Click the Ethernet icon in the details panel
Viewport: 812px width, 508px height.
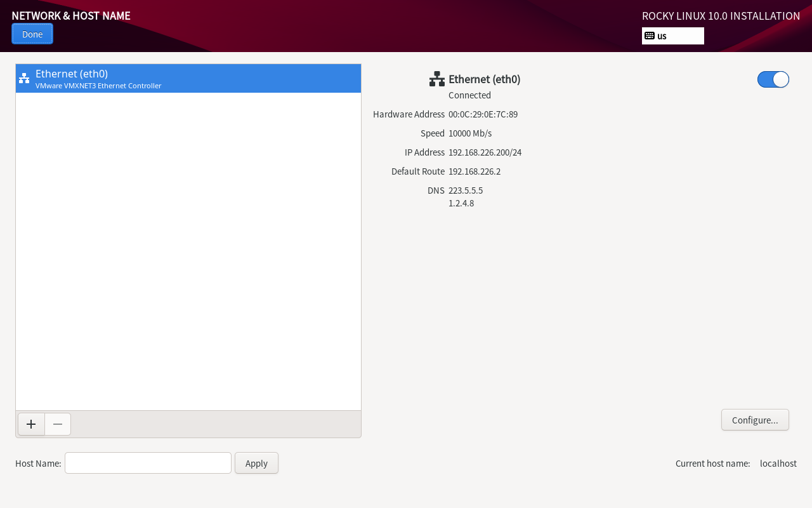point(437,79)
